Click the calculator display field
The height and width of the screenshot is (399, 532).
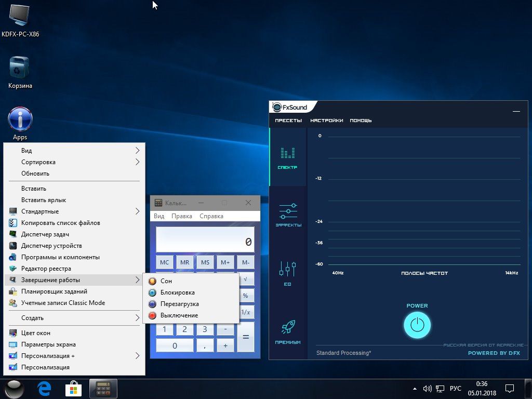pyautogui.click(x=205, y=240)
